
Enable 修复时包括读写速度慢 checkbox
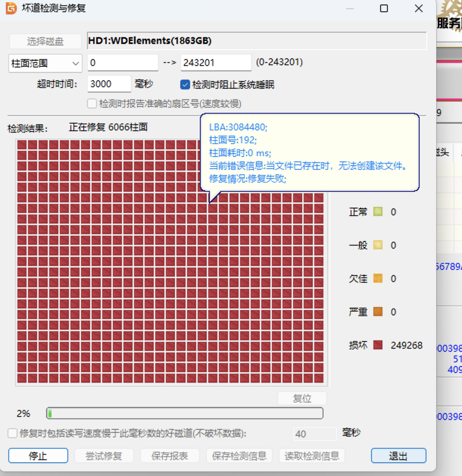12,433
